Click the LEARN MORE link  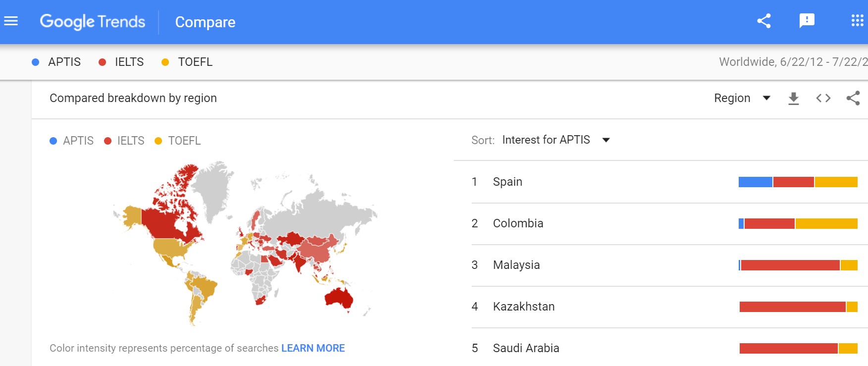click(313, 348)
